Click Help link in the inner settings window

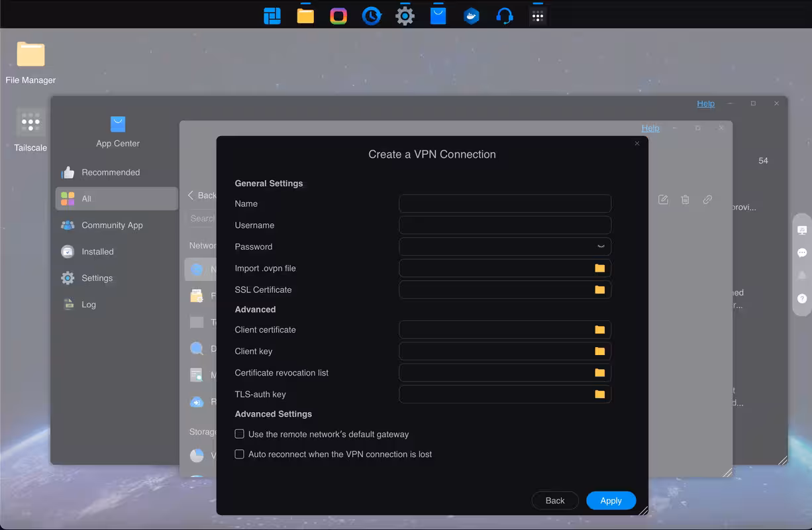click(x=650, y=128)
